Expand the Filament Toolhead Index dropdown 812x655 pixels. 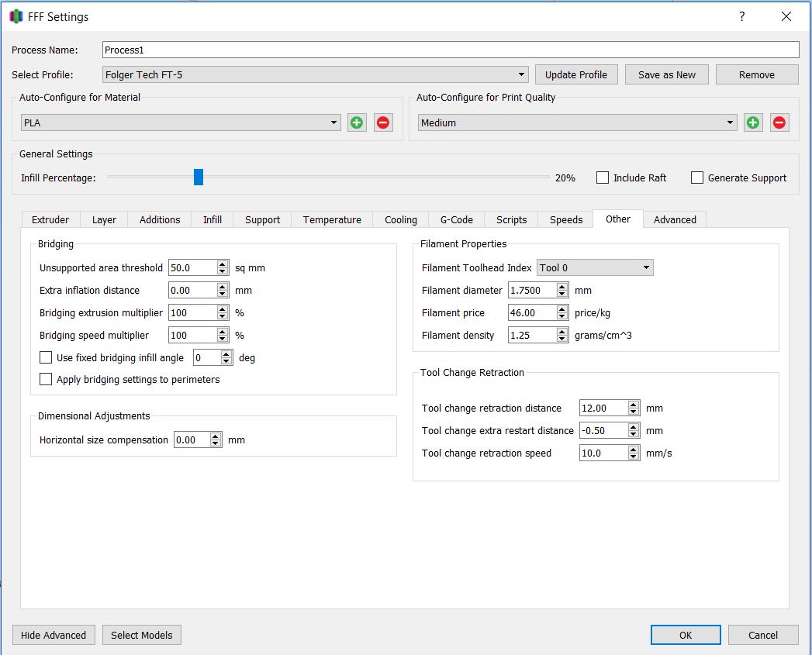point(595,267)
